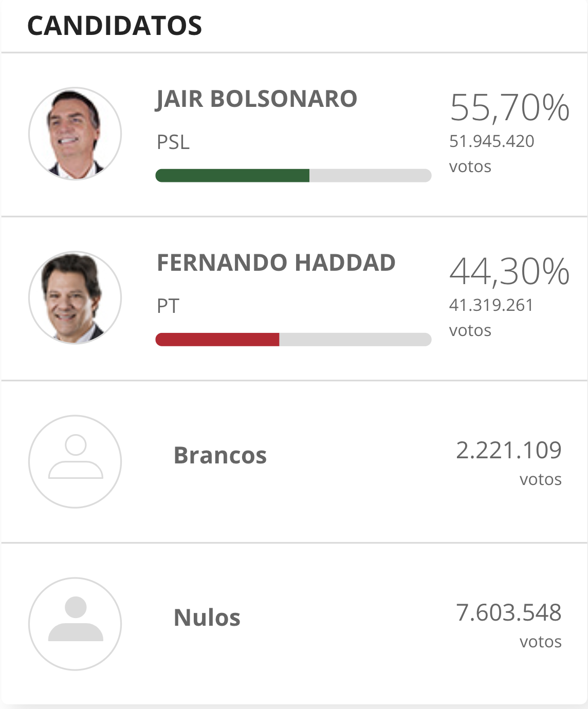Select the Brancos row label
This screenshot has height=709, width=588.
[x=220, y=456]
